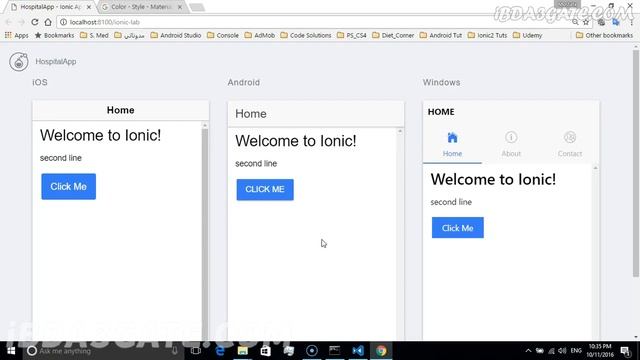Launch Microsoft Edge from taskbar
This screenshot has width=640, height=360.
click(220, 351)
